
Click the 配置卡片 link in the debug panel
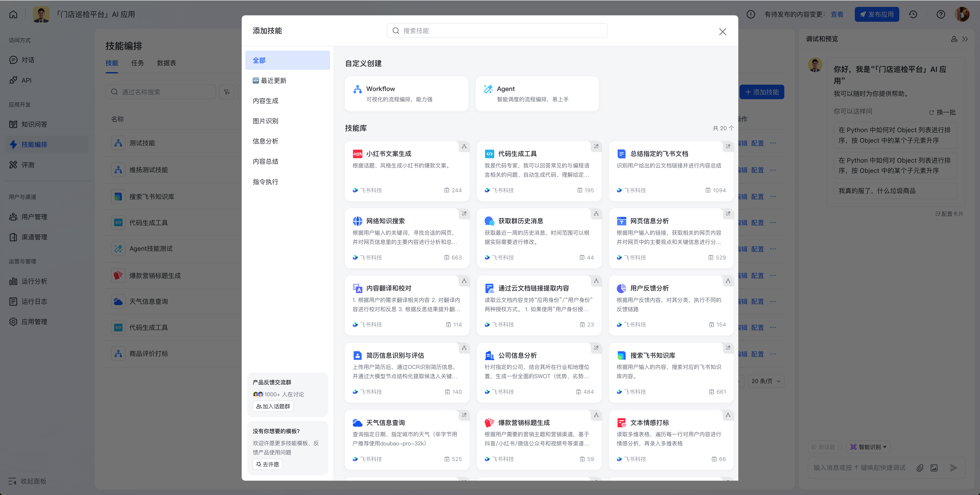pyautogui.click(x=949, y=214)
